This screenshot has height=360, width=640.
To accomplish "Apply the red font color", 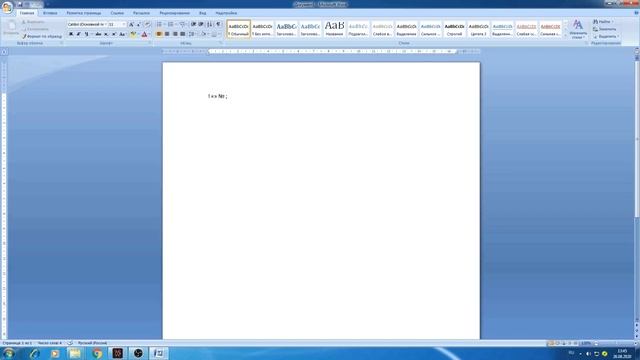I will 144,34.
